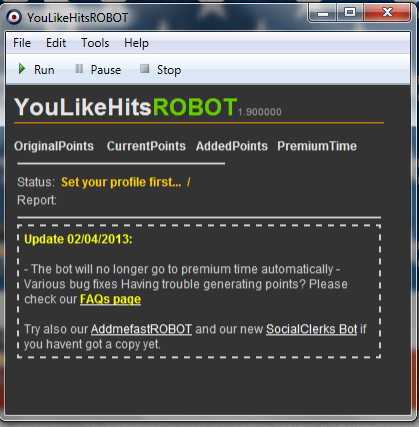Open the AddmefastROBOT link

point(141,329)
